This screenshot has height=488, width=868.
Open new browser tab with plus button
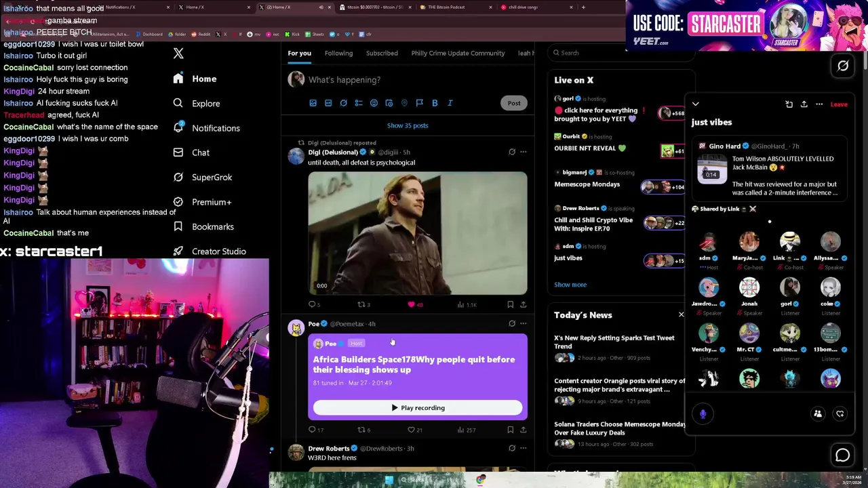[x=583, y=7]
